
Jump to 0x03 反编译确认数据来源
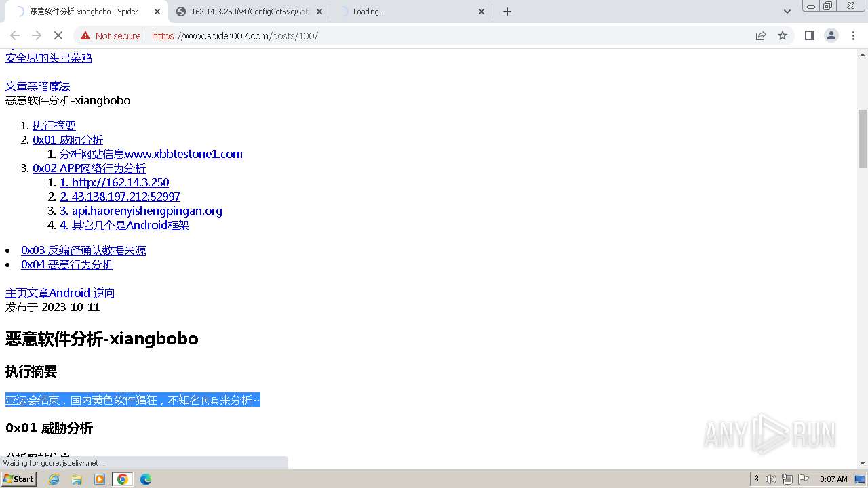pos(83,250)
